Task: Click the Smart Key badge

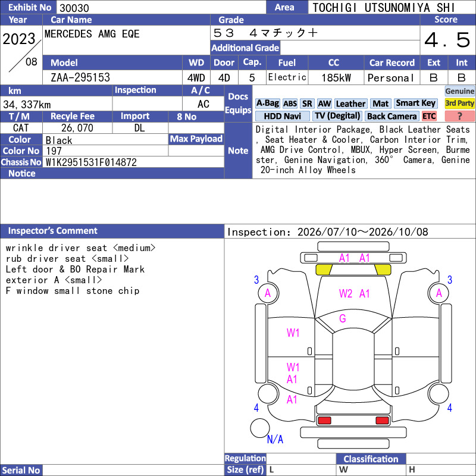Action: (415, 104)
